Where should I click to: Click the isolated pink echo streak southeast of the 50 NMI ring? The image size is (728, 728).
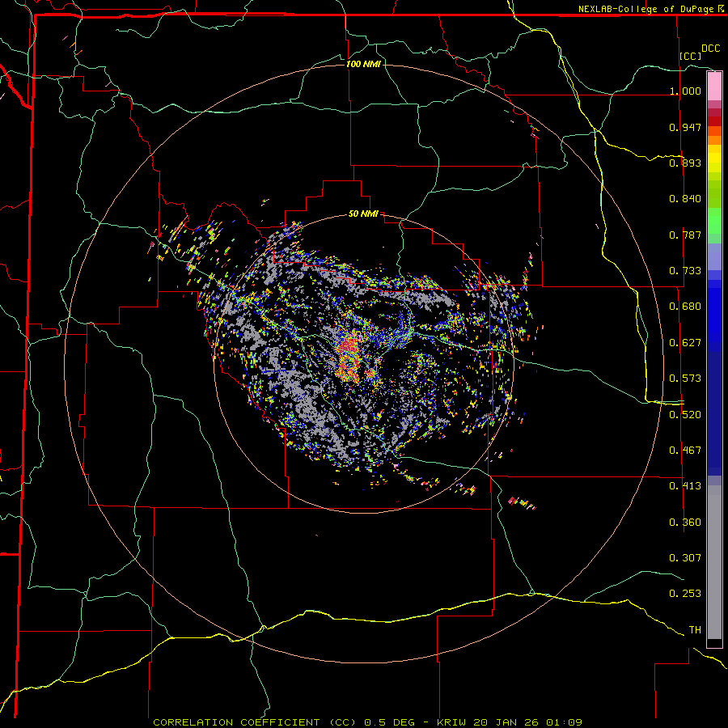(x=522, y=503)
